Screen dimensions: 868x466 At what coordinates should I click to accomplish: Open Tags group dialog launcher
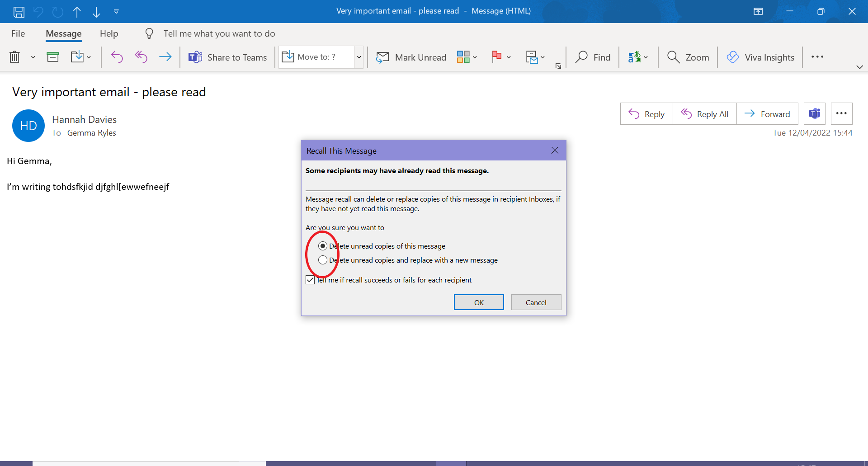point(558,66)
